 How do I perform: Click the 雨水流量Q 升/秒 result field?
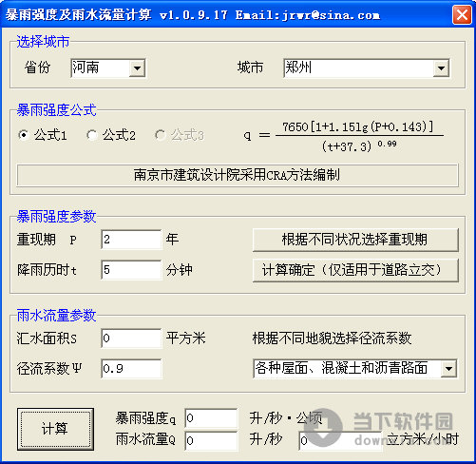(x=211, y=440)
